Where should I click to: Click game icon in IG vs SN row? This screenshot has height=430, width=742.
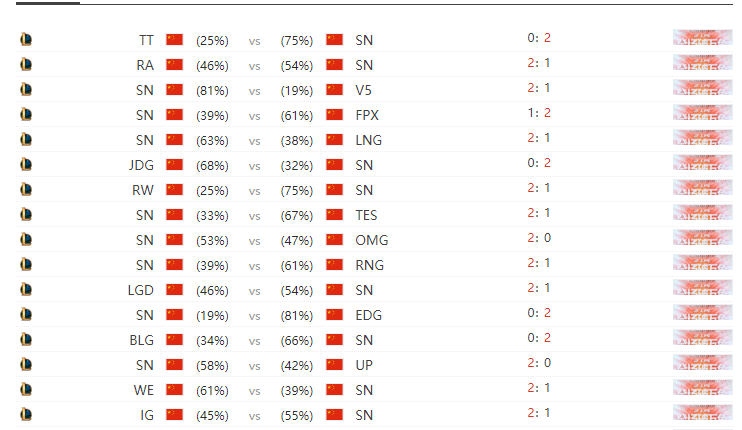tap(26, 414)
